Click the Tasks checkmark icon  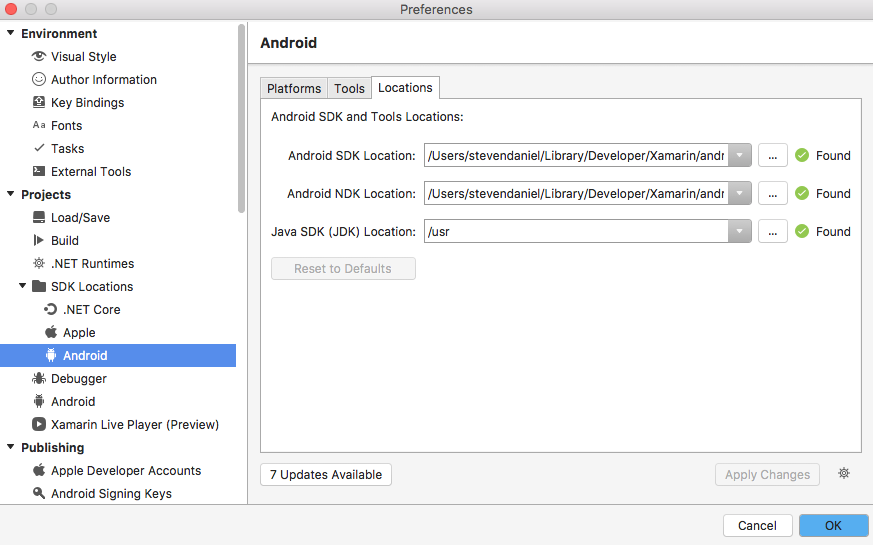(39, 148)
